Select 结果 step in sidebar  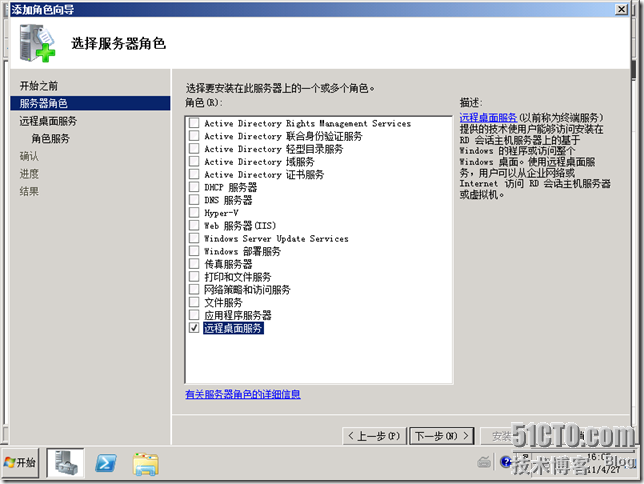tap(29, 191)
